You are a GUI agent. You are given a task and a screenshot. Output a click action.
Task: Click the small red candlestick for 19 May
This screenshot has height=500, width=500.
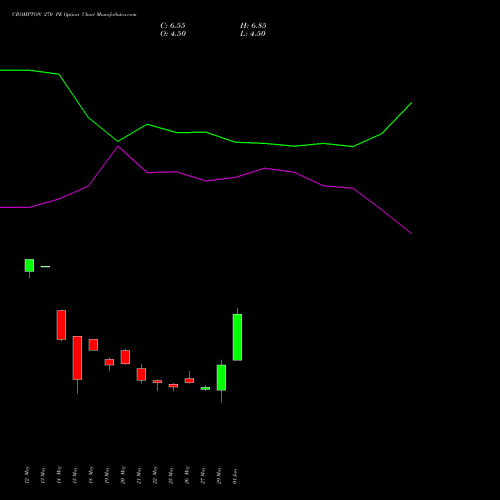click(109, 362)
